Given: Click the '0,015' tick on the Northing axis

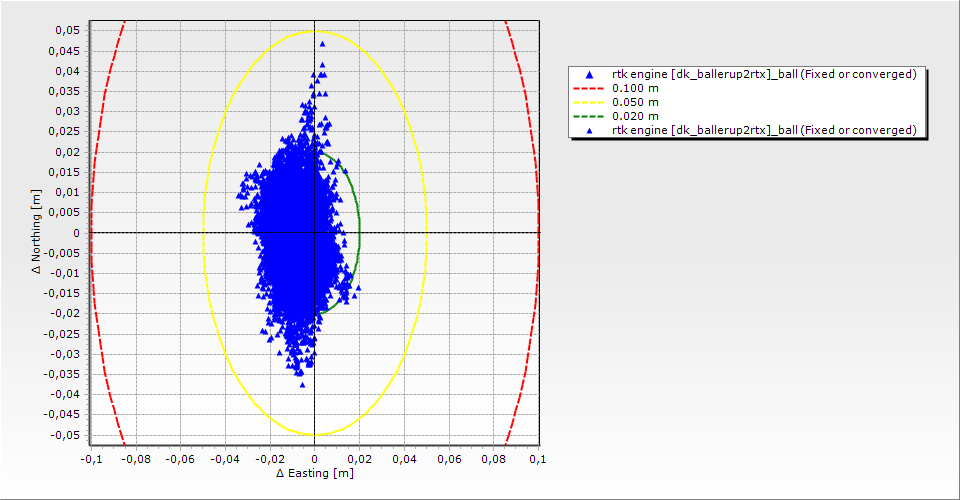Looking at the screenshot, I should click(x=64, y=172).
